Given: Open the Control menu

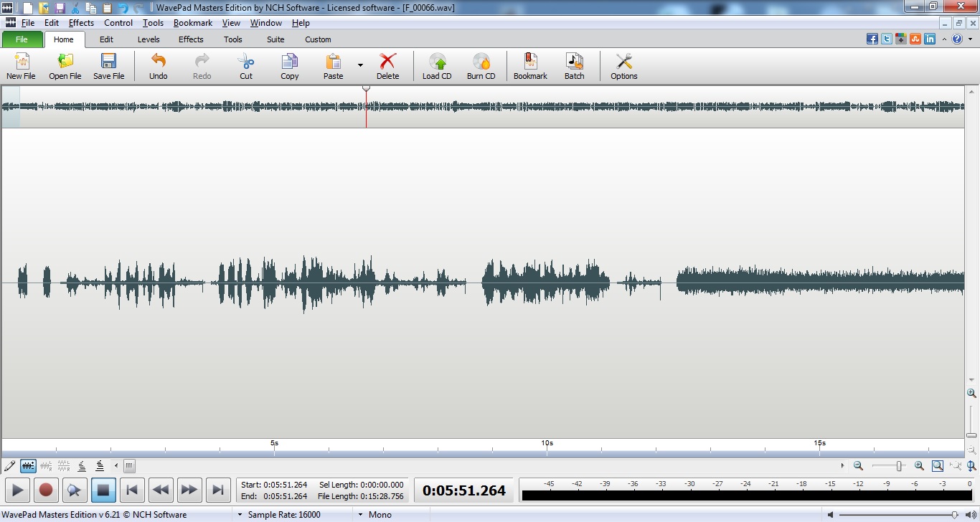Looking at the screenshot, I should (118, 23).
